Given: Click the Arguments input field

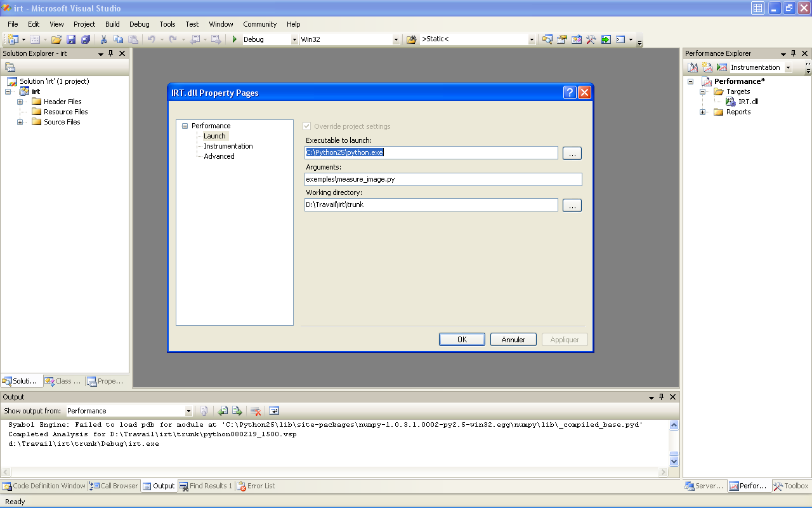Looking at the screenshot, I should (443, 179).
